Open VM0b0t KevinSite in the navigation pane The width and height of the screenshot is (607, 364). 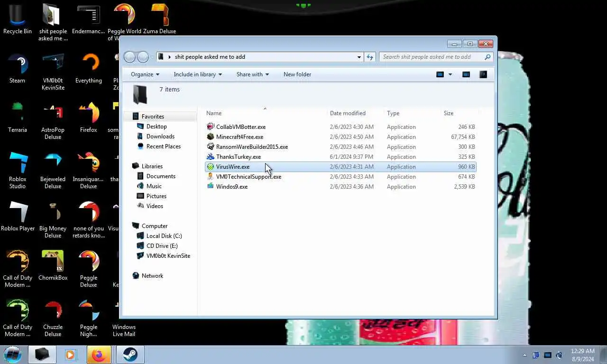click(168, 256)
